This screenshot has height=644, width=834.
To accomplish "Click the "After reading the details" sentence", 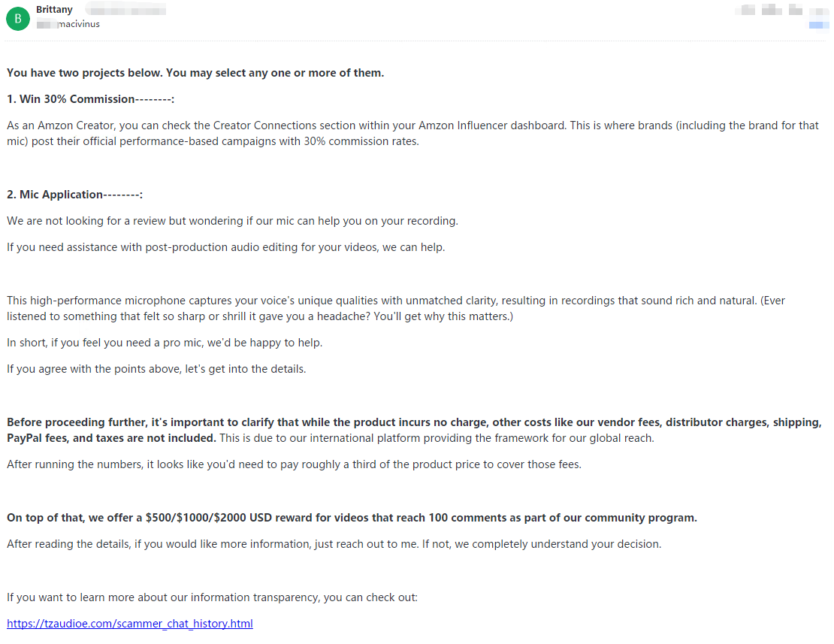I will (334, 544).
